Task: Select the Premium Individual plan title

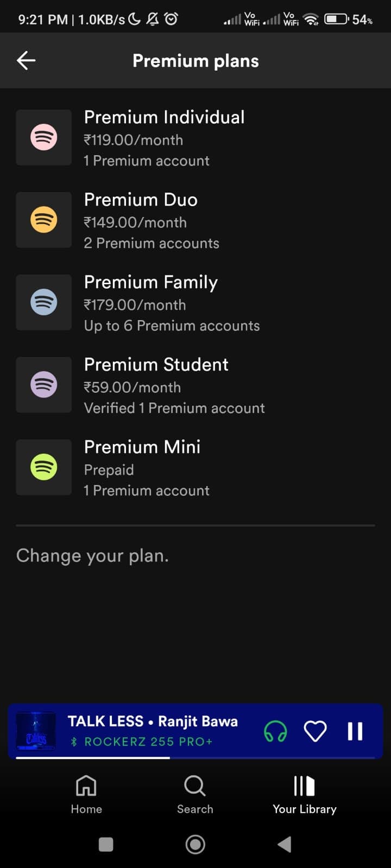Action: [164, 117]
